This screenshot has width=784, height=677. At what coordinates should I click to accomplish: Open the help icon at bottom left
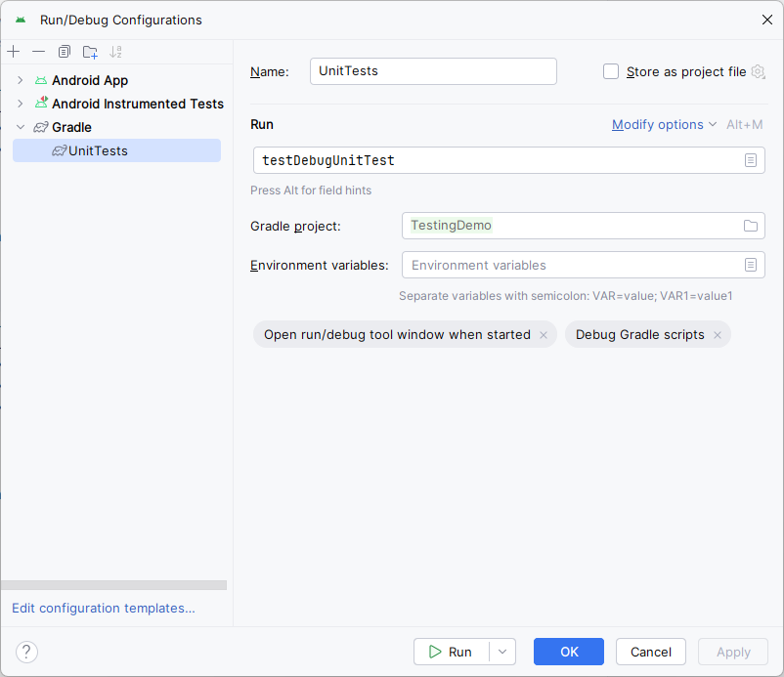[x=25, y=652]
